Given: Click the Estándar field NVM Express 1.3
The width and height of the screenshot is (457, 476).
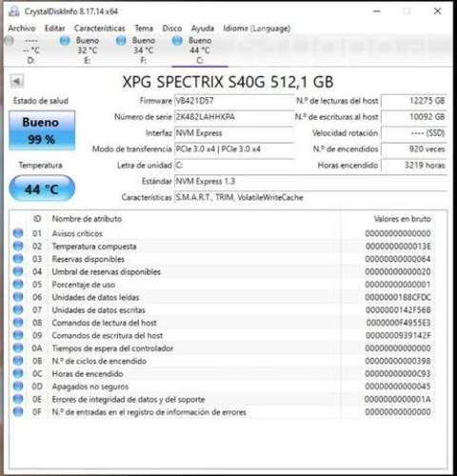Looking at the screenshot, I should pyautogui.click(x=310, y=181).
